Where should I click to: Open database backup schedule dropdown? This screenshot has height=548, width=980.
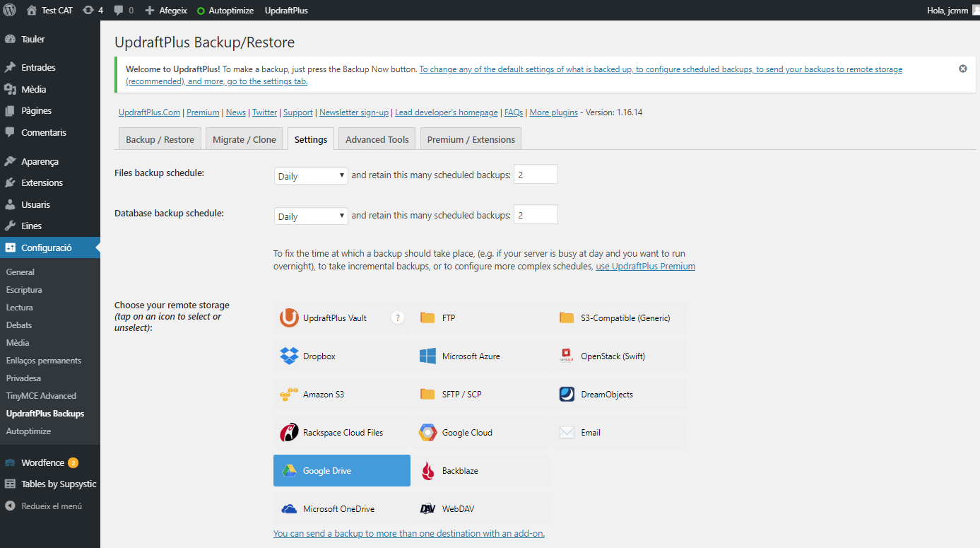pos(311,216)
